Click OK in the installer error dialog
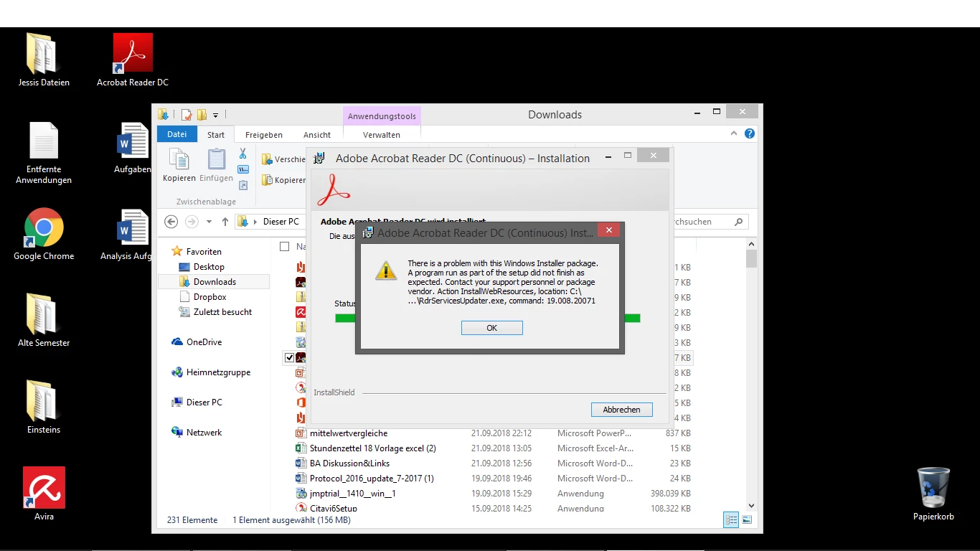 [491, 328]
